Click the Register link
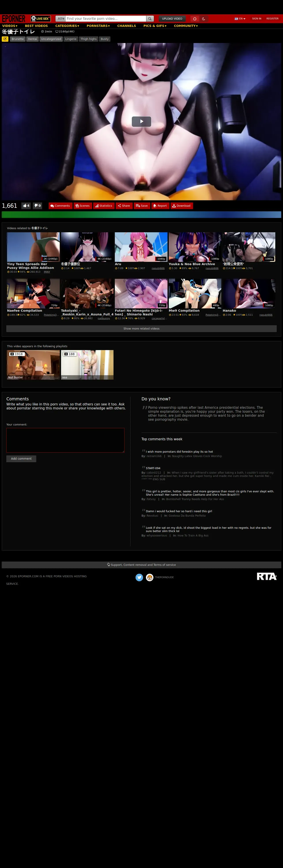The height and width of the screenshot is (868, 283). (x=272, y=19)
